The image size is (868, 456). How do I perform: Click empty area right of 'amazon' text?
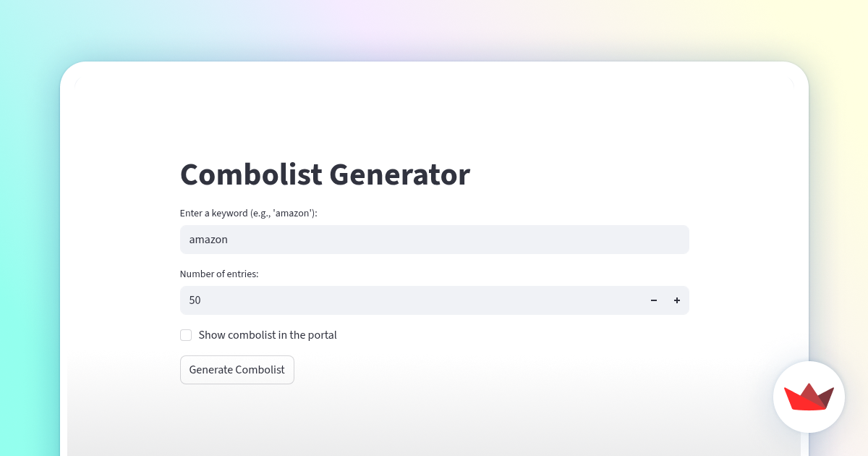click(x=470, y=240)
